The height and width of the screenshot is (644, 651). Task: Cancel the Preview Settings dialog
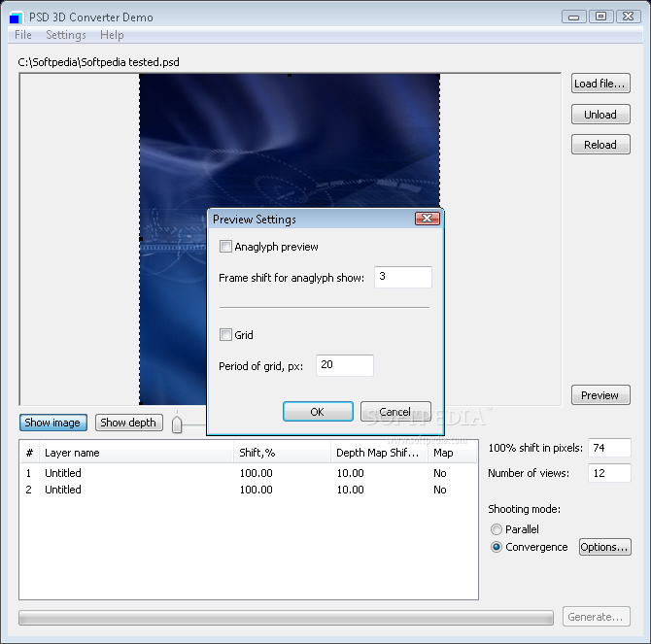395,412
